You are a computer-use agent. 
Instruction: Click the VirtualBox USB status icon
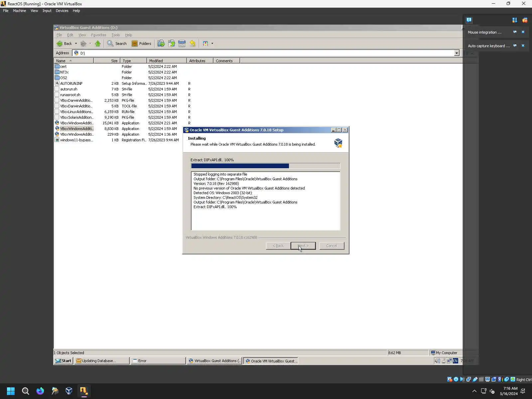click(475, 379)
